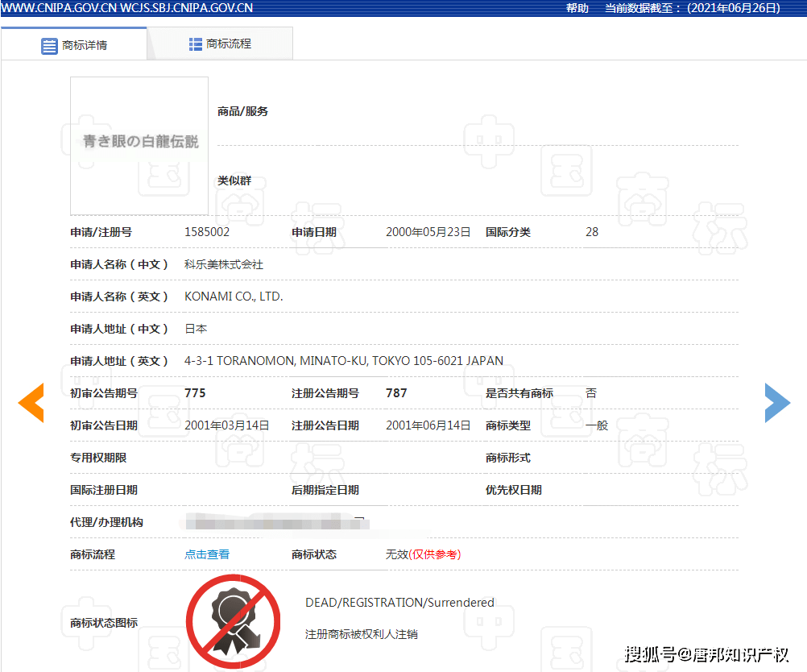The image size is (807, 672).
Task: Select registration number 1585002
Action: [x=207, y=232]
